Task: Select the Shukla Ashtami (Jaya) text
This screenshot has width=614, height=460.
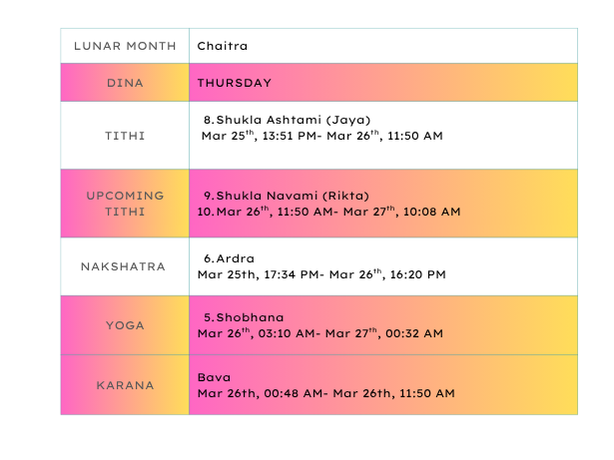Action: tap(282, 119)
